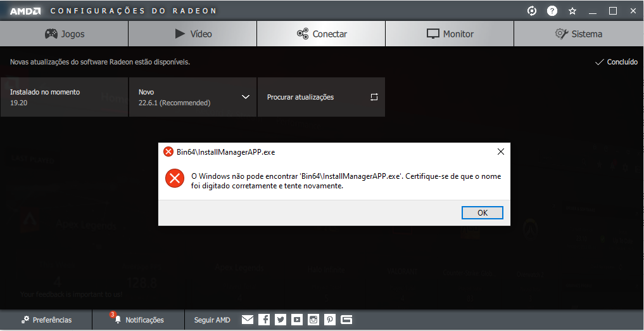The height and width of the screenshot is (331, 644).
Task: Click the Seguir AMD label
Action: [x=212, y=320]
